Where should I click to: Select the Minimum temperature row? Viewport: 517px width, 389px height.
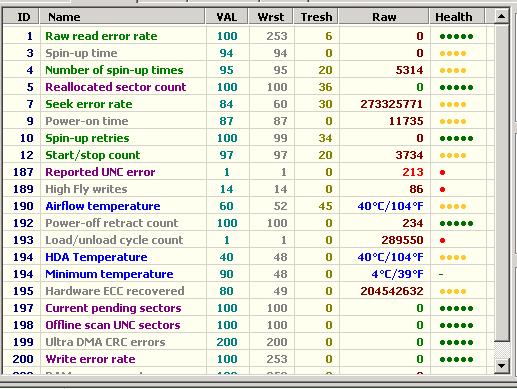pos(248,274)
